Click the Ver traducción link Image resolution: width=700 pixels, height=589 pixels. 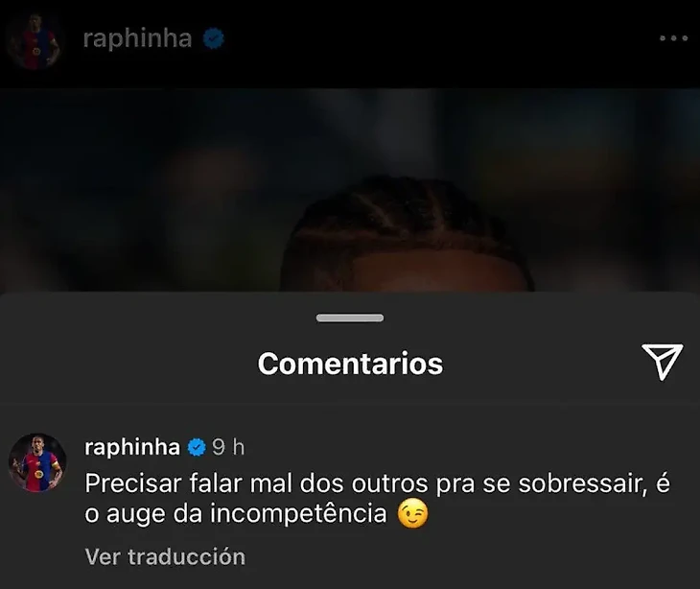click(165, 556)
